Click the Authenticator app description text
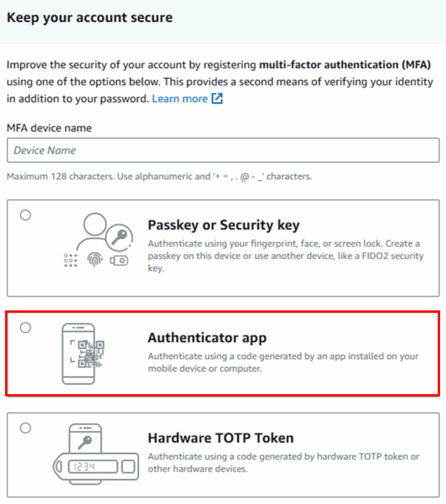 click(x=283, y=362)
